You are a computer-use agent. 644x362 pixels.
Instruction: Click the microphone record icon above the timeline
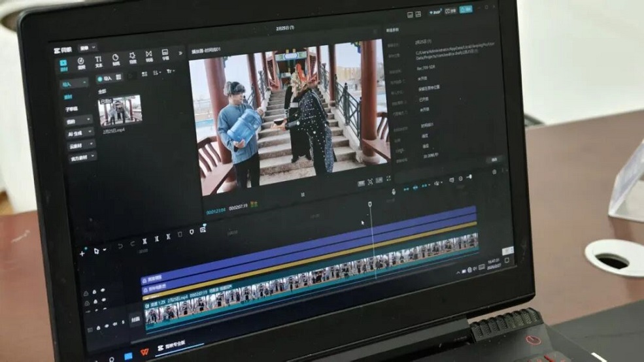(394, 191)
